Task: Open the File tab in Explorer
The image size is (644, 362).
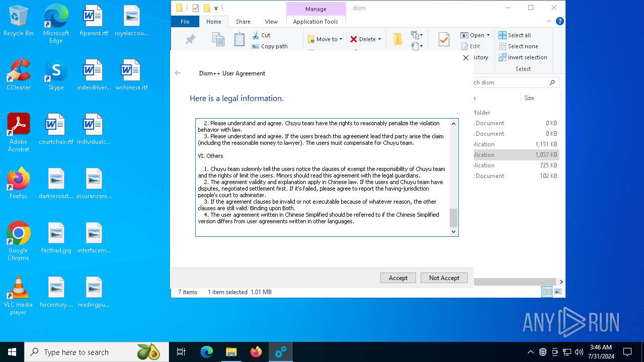Action: pyautogui.click(x=185, y=22)
